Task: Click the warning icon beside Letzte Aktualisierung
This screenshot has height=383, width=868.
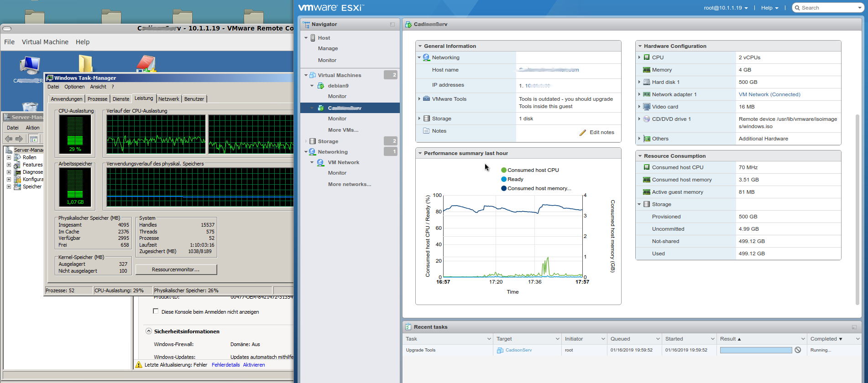Action: point(139,365)
